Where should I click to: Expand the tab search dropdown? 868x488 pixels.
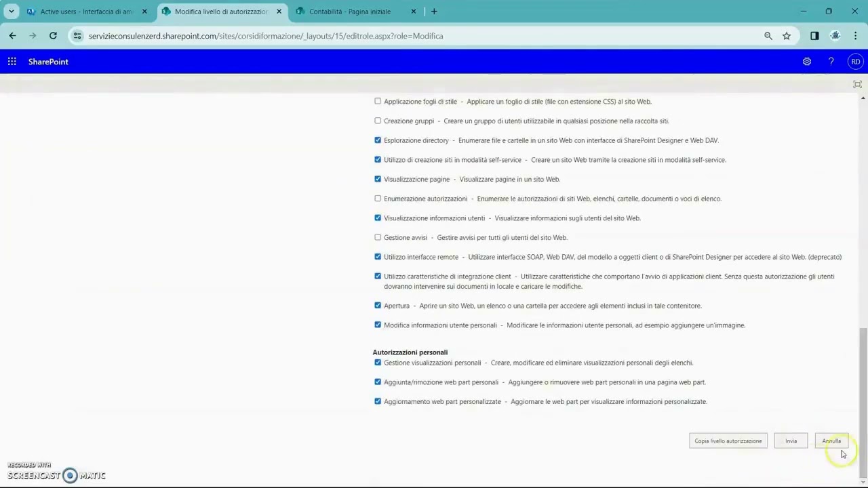point(12,12)
